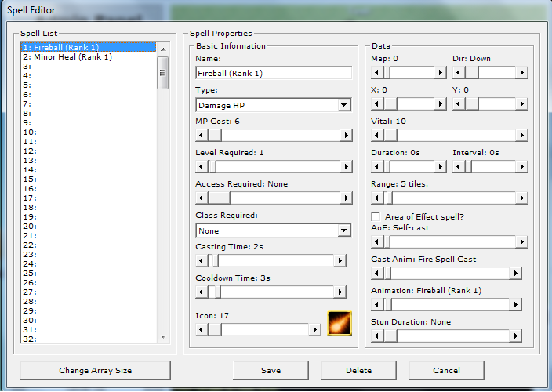Viewport: 552px width, 392px height.
Task: Increase Range tiles with right arrow
Action: 521,198
